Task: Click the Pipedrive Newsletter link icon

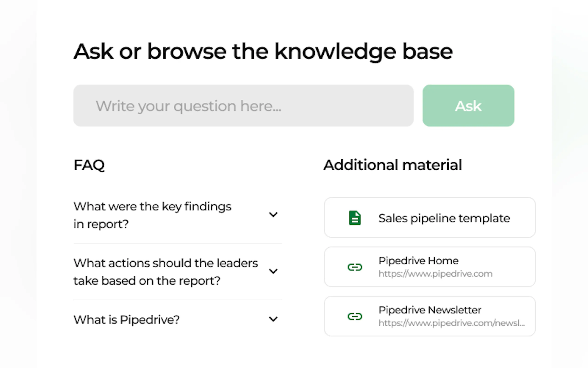Action: [x=355, y=316]
